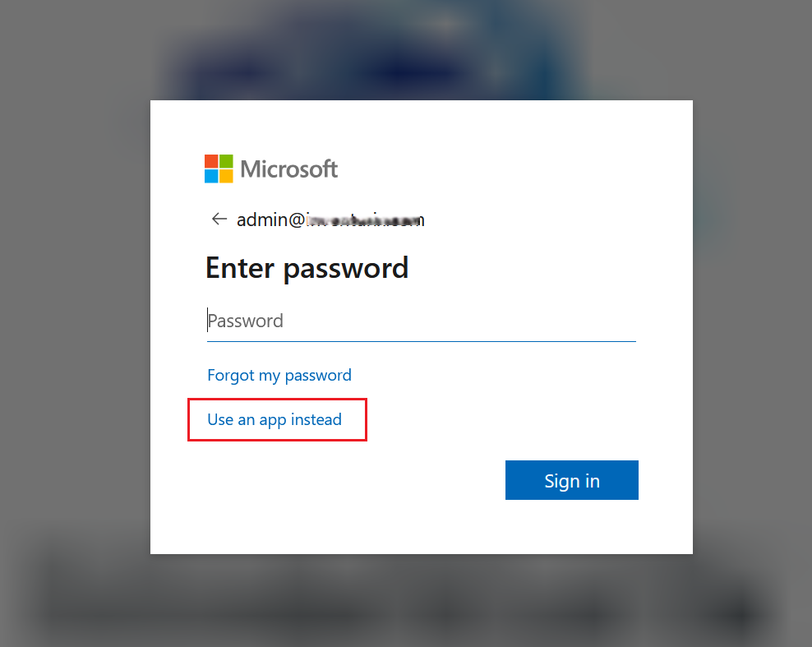The width and height of the screenshot is (812, 647).
Task: Open the Forgot my password link
Action: 279,375
